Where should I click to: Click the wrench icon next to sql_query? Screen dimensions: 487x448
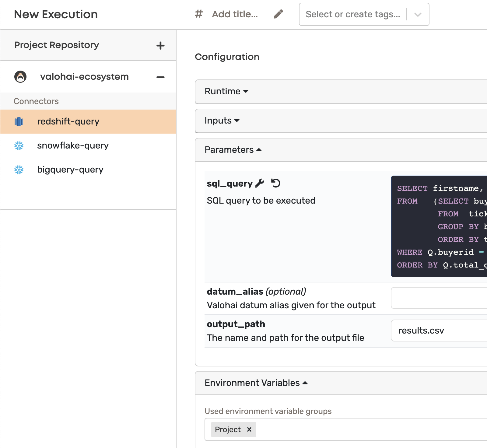[259, 183]
